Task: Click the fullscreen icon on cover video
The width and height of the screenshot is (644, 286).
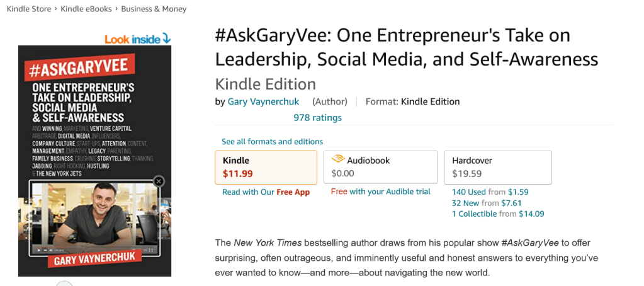Action: click(x=151, y=250)
